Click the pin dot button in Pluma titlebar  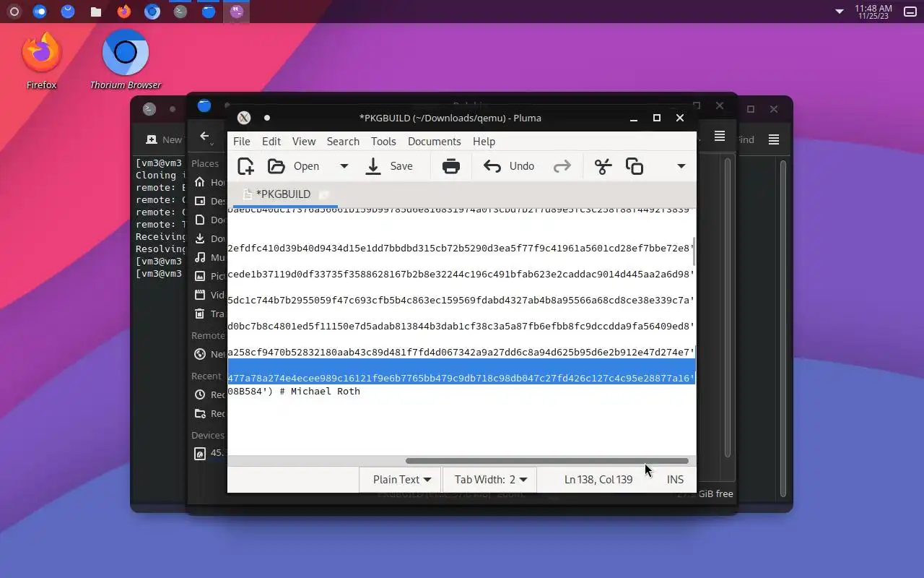[267, 118]
